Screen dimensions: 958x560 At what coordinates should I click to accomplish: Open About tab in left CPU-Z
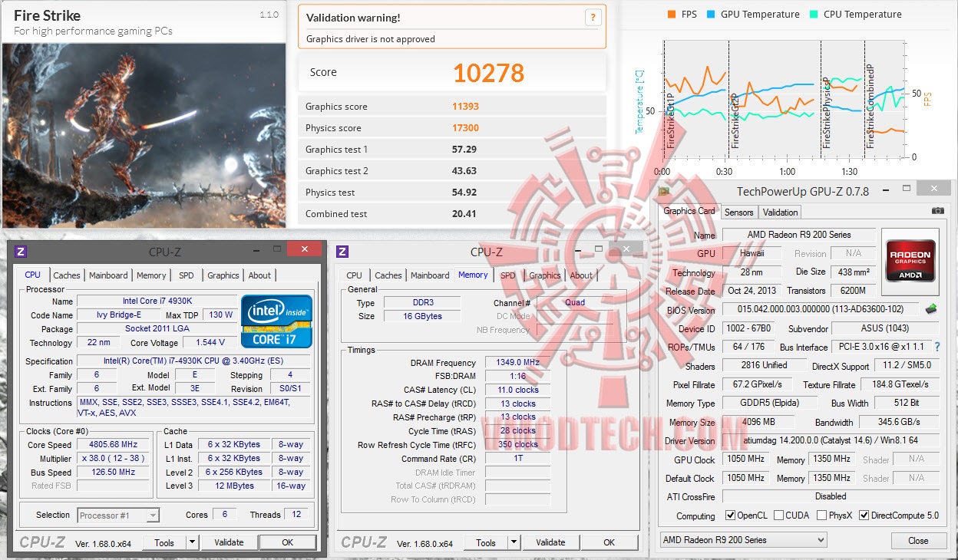coord(259,275)
